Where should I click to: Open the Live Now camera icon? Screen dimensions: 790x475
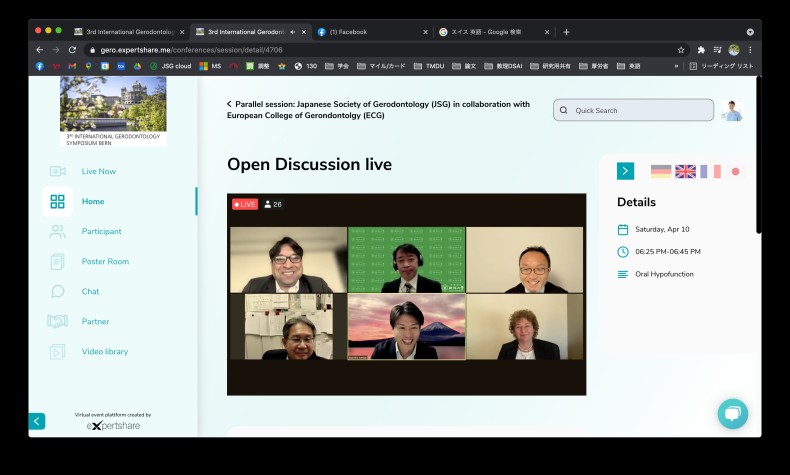pyautogui.click(x=57, y=171)
